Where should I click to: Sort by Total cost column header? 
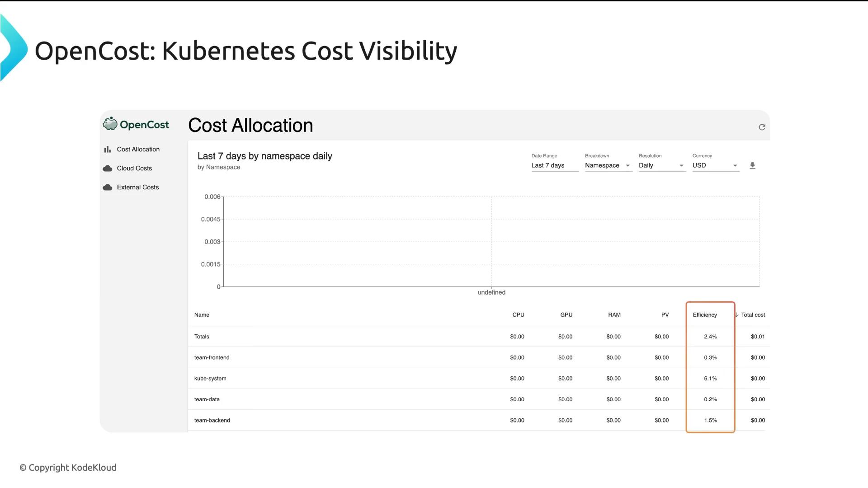[x=753, y=315]
